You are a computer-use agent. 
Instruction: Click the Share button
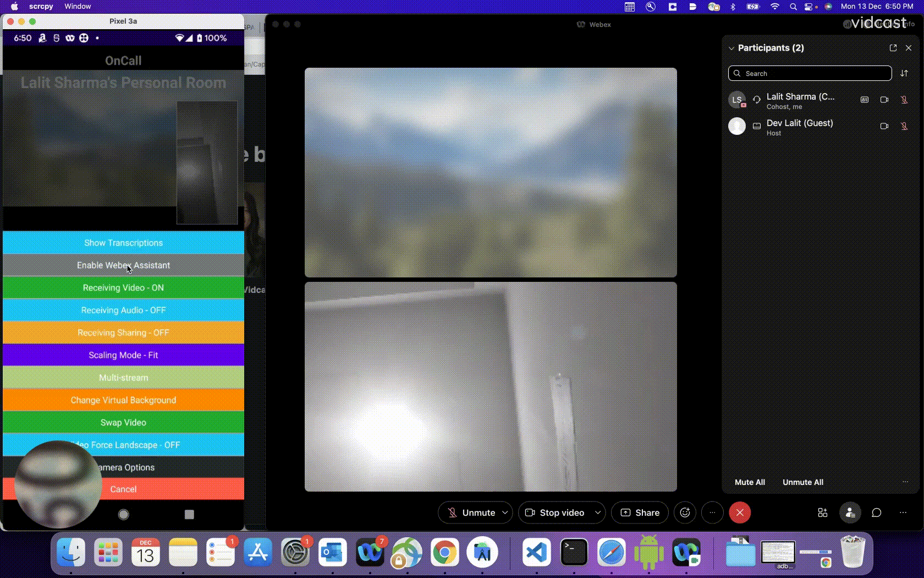640,512
